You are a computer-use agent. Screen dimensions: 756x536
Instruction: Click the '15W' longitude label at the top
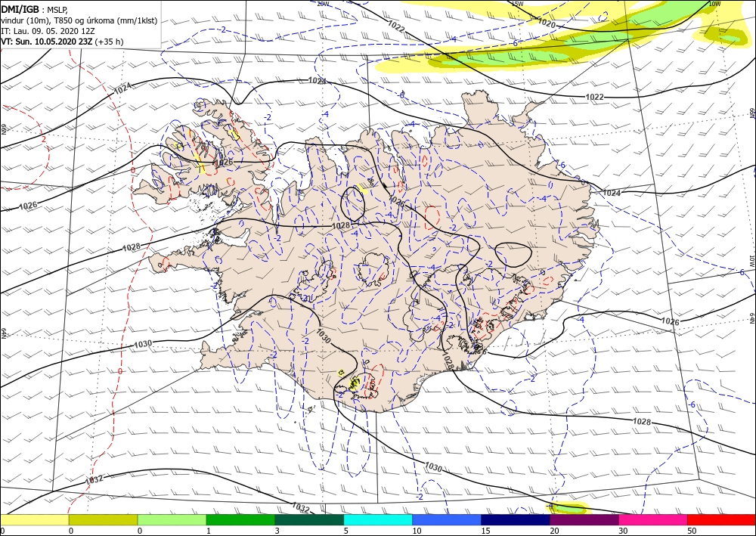coord(517,4)
